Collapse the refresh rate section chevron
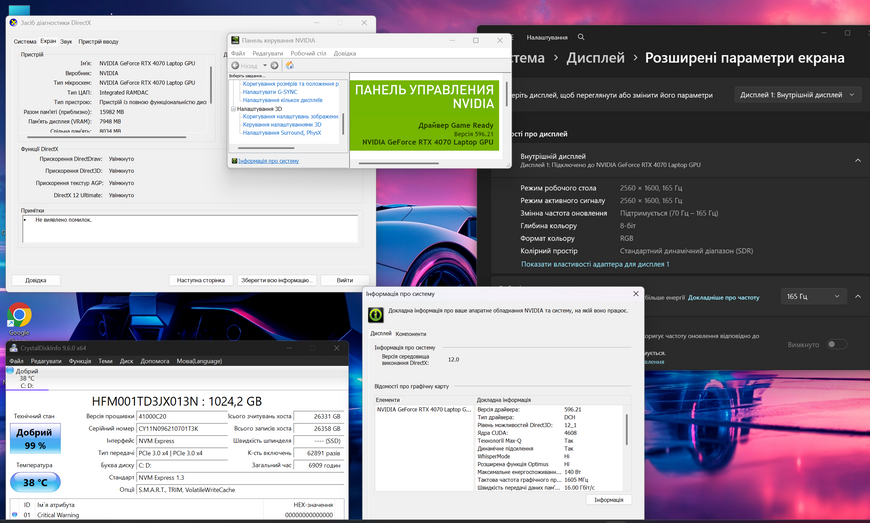This screenshot has width=870, height=523. pyautogui.click(x=858, y=297)
